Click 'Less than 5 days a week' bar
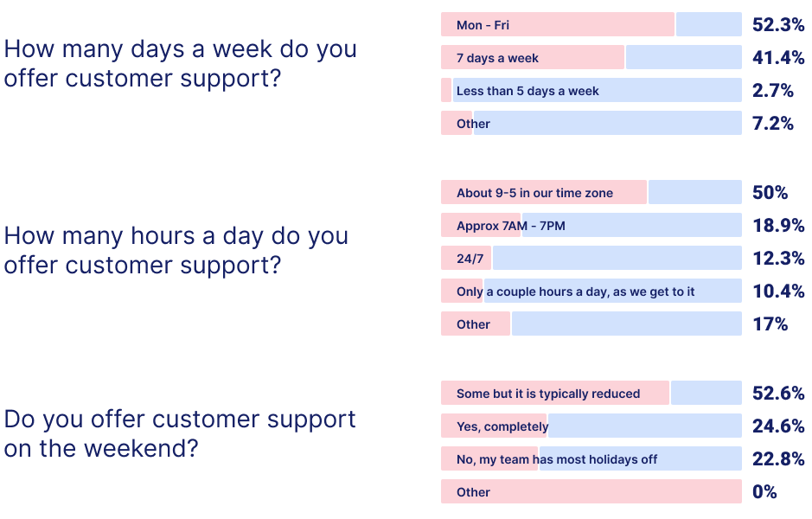This screenshot has width=812, height=519. click(591, 90)
